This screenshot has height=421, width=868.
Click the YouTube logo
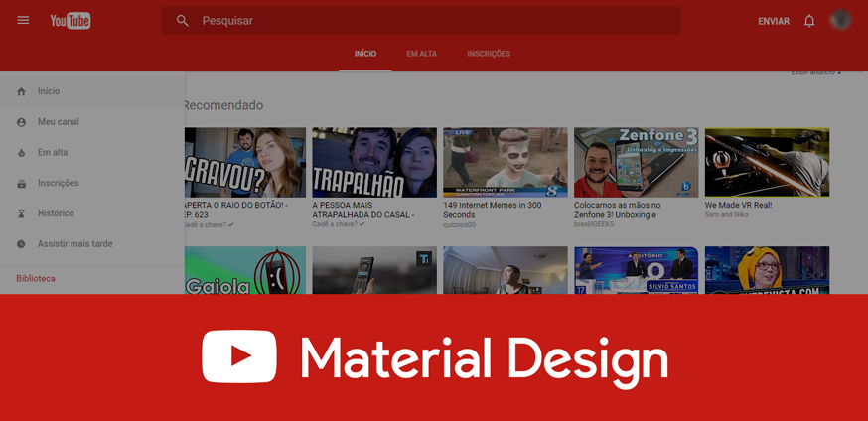click(x=71, y=21)
